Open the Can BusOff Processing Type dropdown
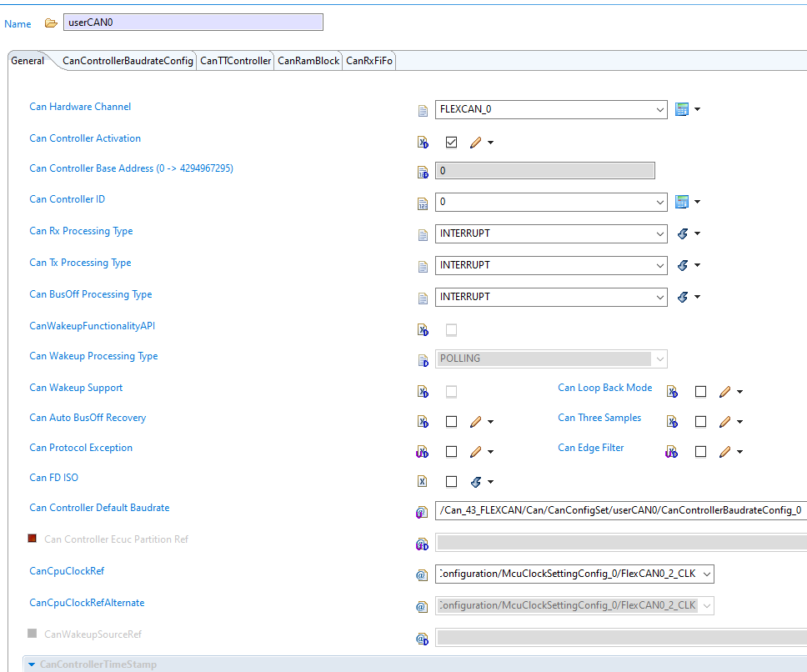Screen dimensions: 807x672 659,297
